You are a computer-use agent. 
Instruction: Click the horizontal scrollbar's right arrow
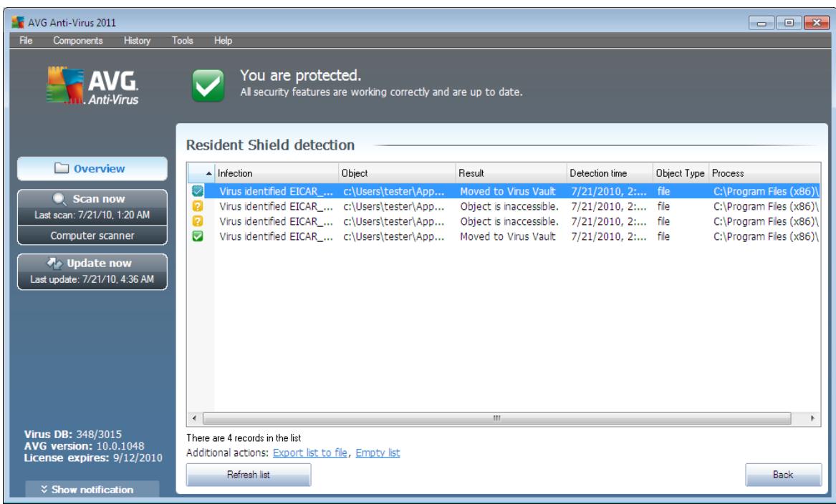pyautogui.click(x=812, y=418)
